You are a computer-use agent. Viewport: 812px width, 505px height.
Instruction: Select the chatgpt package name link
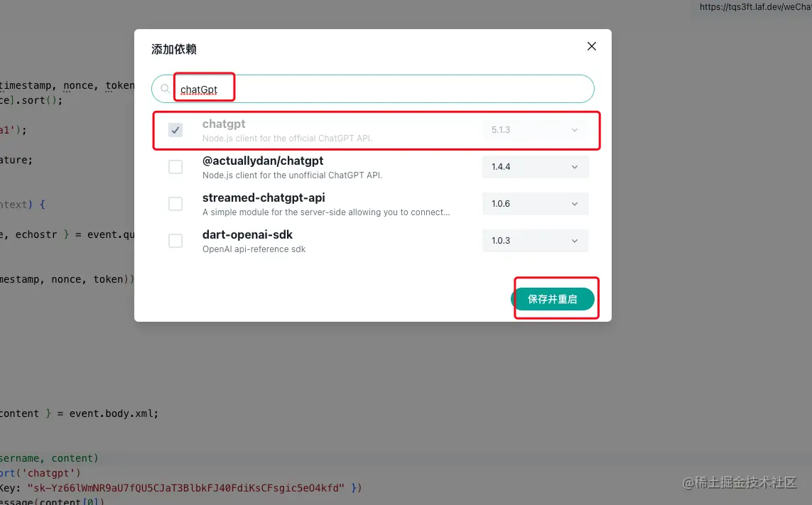[x=224, y=124]
